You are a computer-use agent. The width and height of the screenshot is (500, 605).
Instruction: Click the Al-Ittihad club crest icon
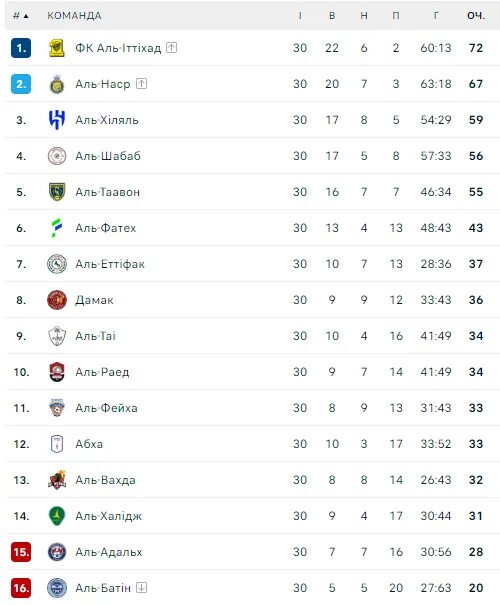coord(57,48)
